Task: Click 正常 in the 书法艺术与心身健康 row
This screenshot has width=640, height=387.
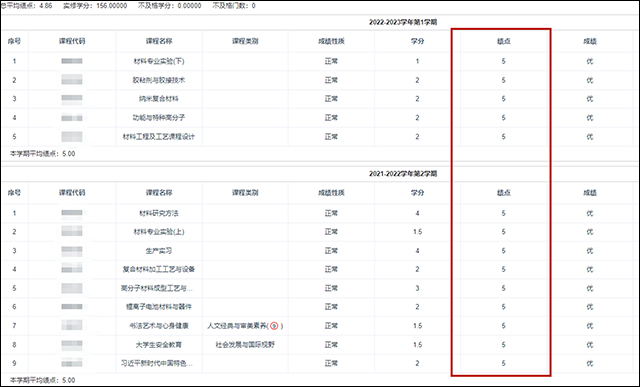Action: click(331, 326)
